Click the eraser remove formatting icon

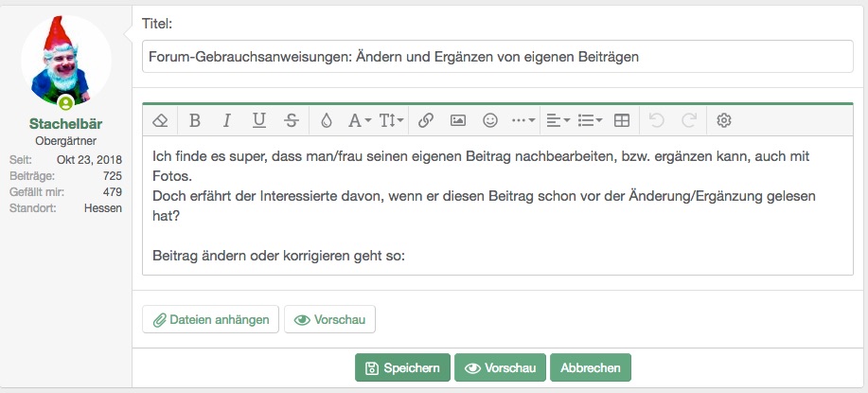pos(160,120)
